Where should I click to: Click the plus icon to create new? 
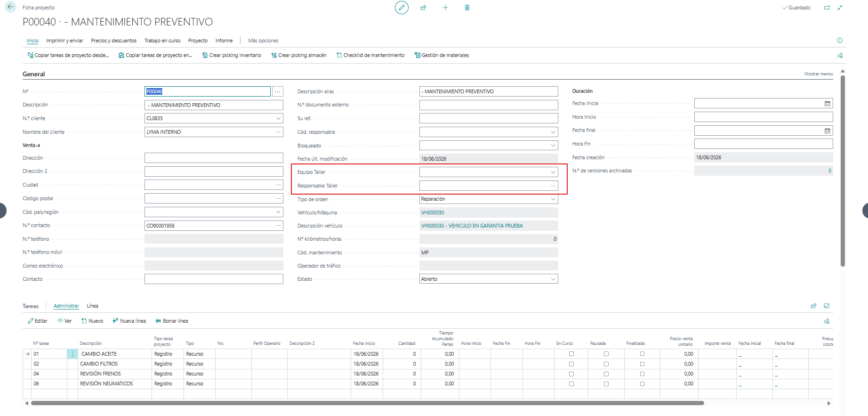(x=445, y=8)
